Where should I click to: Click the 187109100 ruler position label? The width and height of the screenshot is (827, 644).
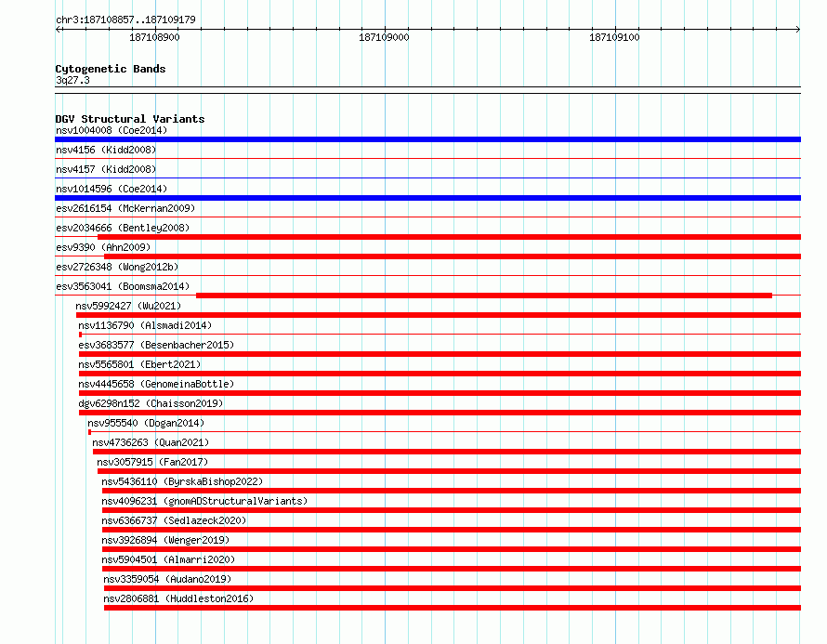pos(614,37)
